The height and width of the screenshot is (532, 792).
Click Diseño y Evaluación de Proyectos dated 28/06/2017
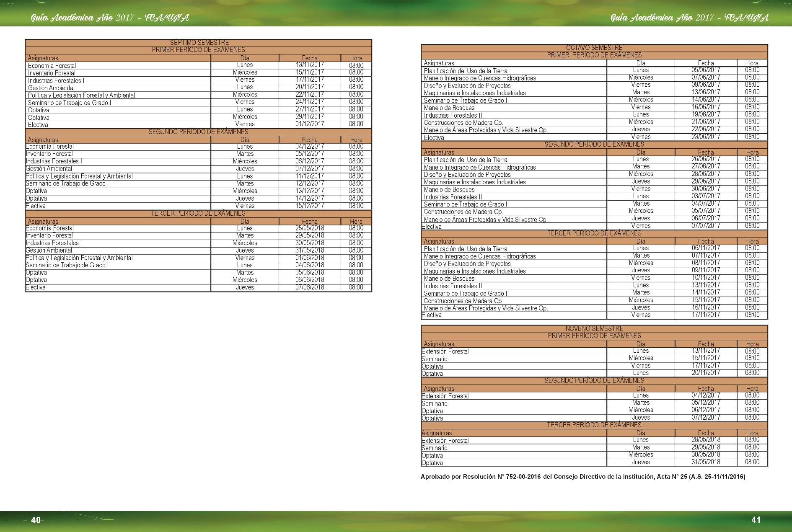(467, 175)
